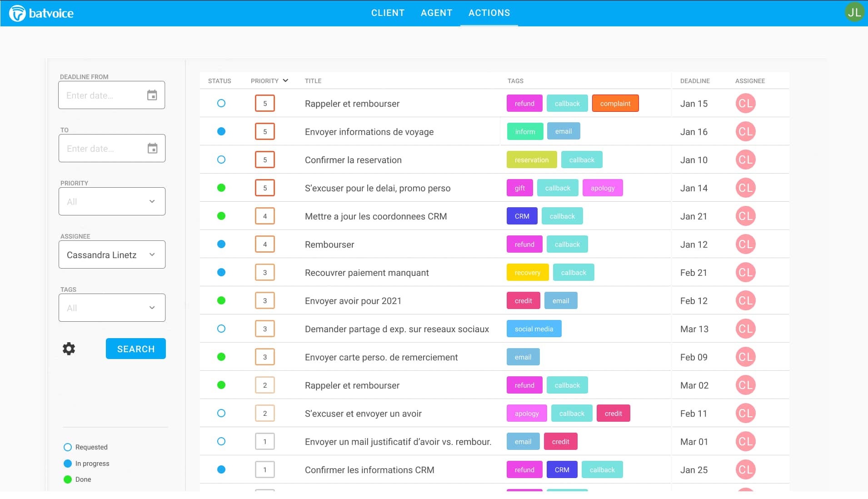Toggle status circle for Demander partage d exp.
The image size is (868, 499).
[221, 329]
